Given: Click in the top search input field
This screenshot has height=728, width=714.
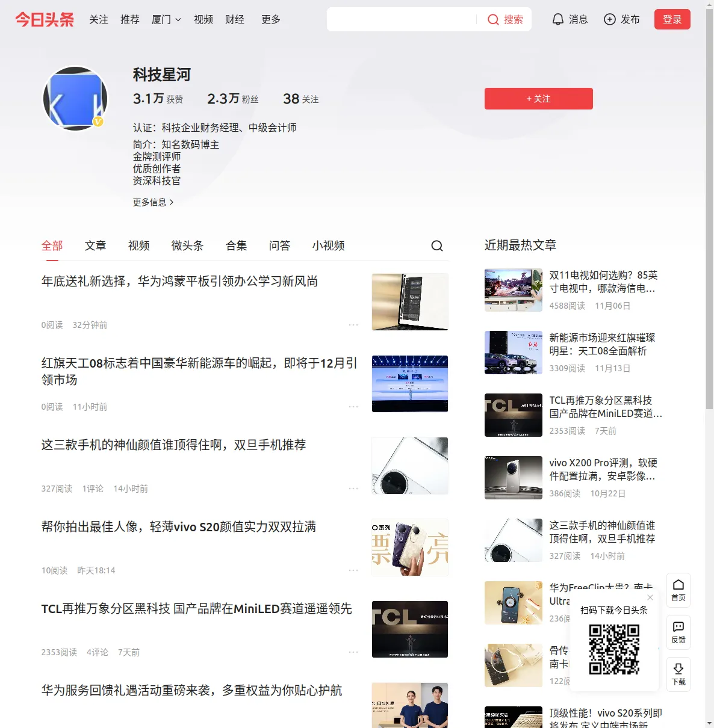Looking at the screenshot, I should (x=402, y=19).
